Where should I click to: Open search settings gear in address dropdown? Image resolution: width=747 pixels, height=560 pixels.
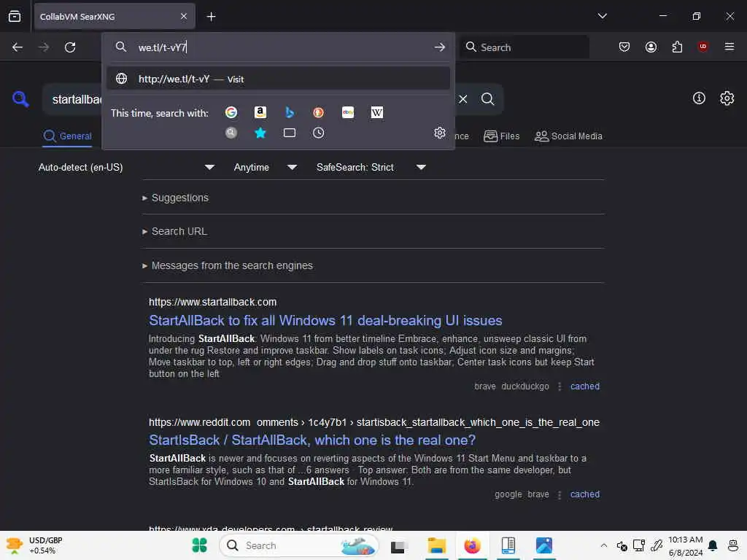(x=440, y=133)
